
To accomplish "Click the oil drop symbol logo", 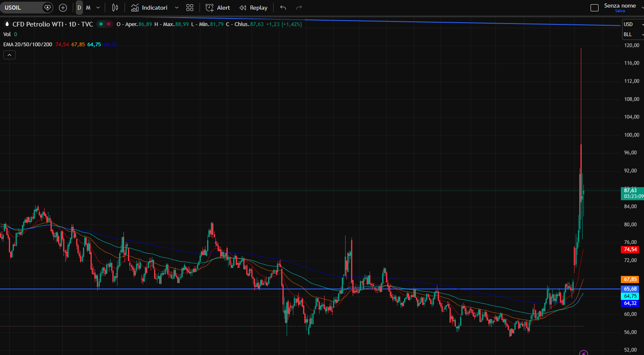I will 7,24.
